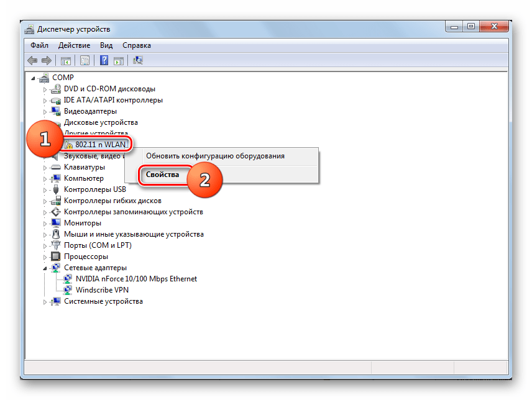Minimize the Диспетчер устройств window
Image resolution: width=532 pixels, height=400 pixels.
[454, 27]
